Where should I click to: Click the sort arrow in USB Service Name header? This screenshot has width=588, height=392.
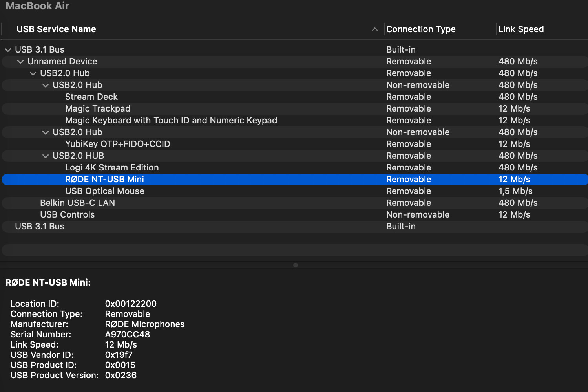tap(375, 29)
